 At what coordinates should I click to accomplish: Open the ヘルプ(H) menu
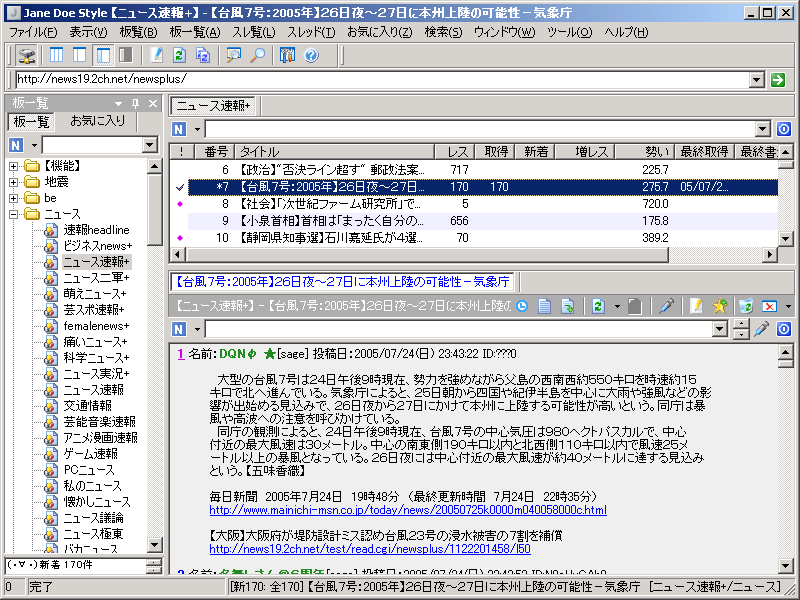tap(626, 32)
